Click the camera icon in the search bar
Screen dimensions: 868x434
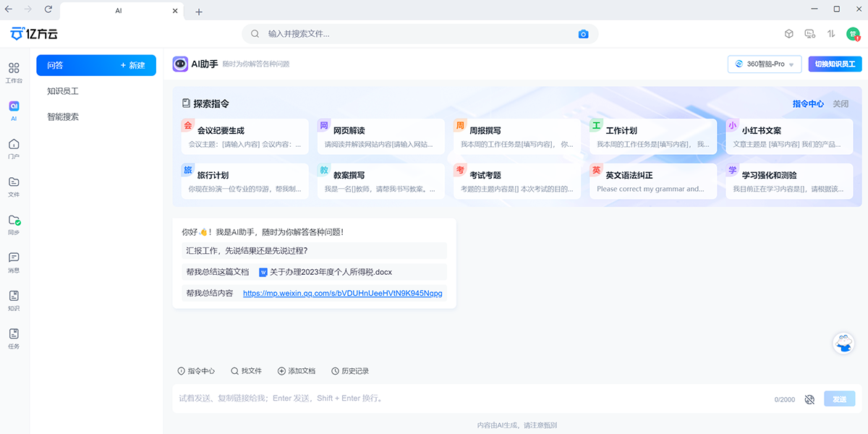coord(584,33)
